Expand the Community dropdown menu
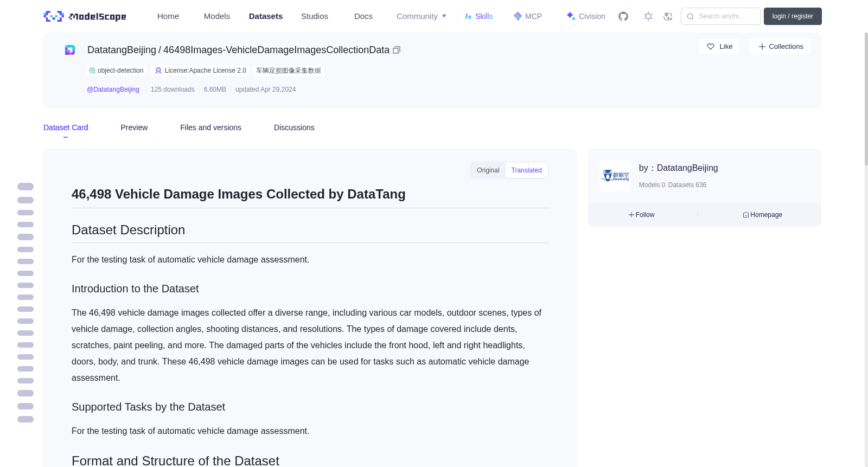The image size is (868, 467). (422, 16)
